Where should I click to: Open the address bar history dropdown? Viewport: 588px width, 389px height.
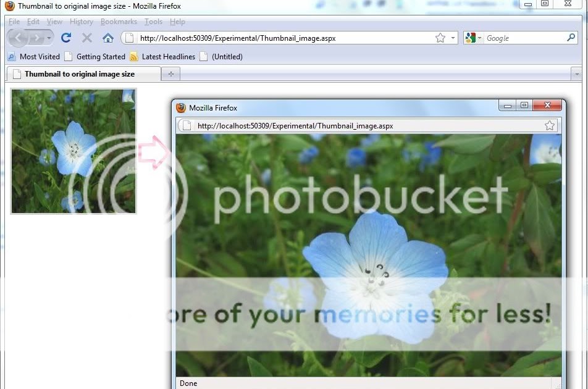[453, 38]
